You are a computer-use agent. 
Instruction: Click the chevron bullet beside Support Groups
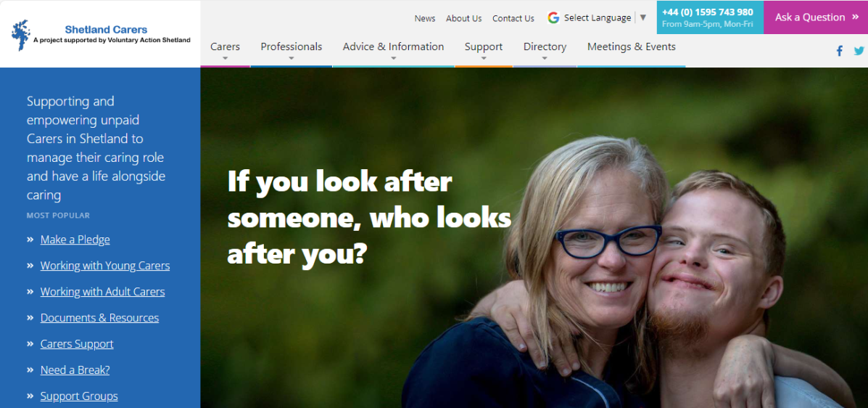coord(30,396)
